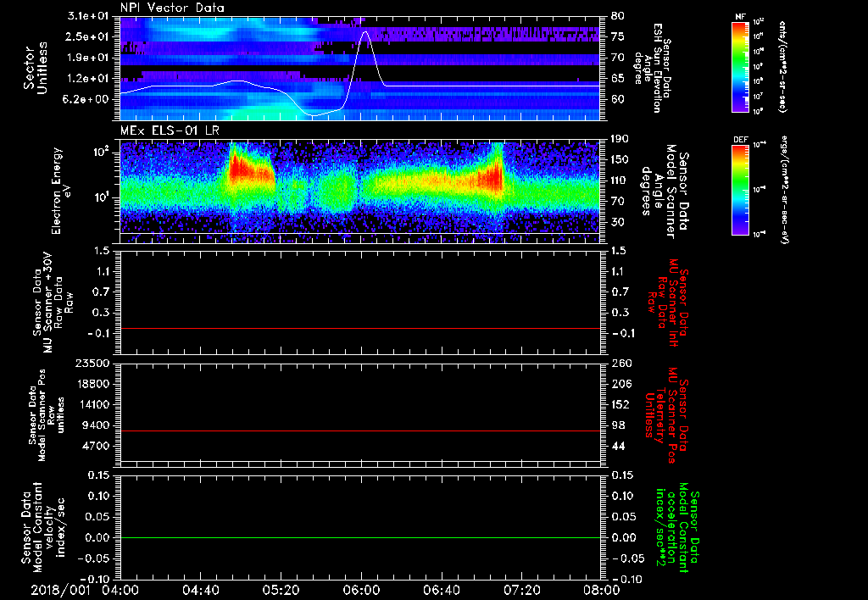868x600 pixels.
Task: Click the red 'MU Scanner Init Raw Data' label
Action: (666, 303)
